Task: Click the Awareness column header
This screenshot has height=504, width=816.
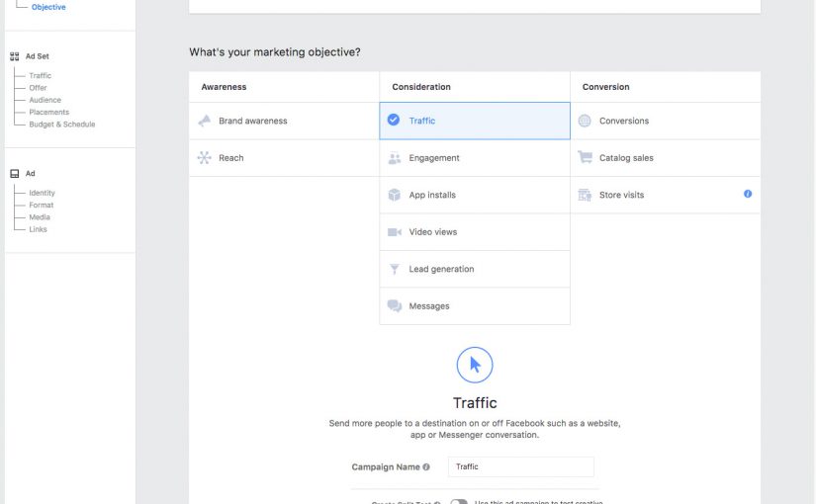Action: click(224, 87)
